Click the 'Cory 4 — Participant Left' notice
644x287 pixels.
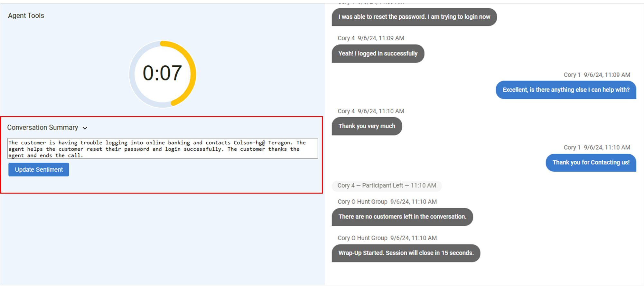387,186
